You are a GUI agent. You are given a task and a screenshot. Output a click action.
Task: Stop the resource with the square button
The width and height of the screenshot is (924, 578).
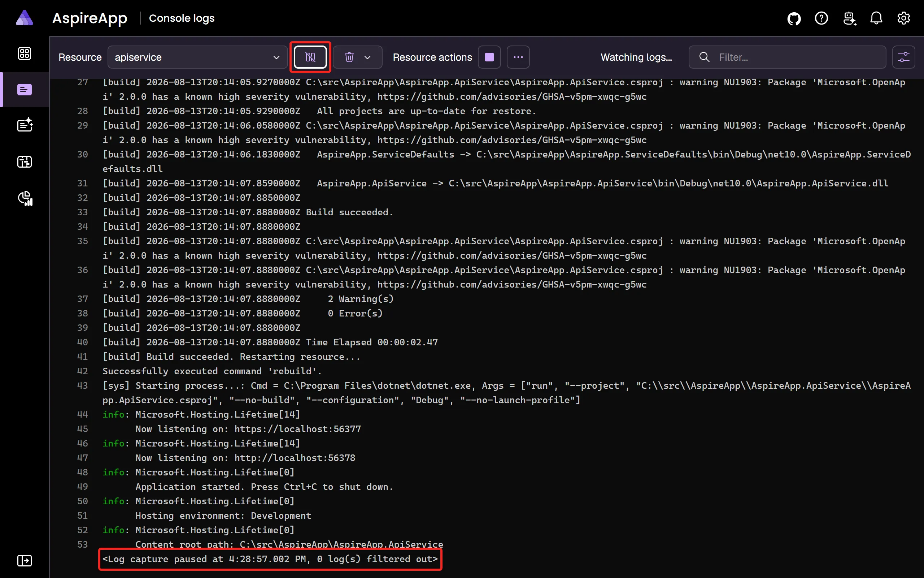click(489, 57)
